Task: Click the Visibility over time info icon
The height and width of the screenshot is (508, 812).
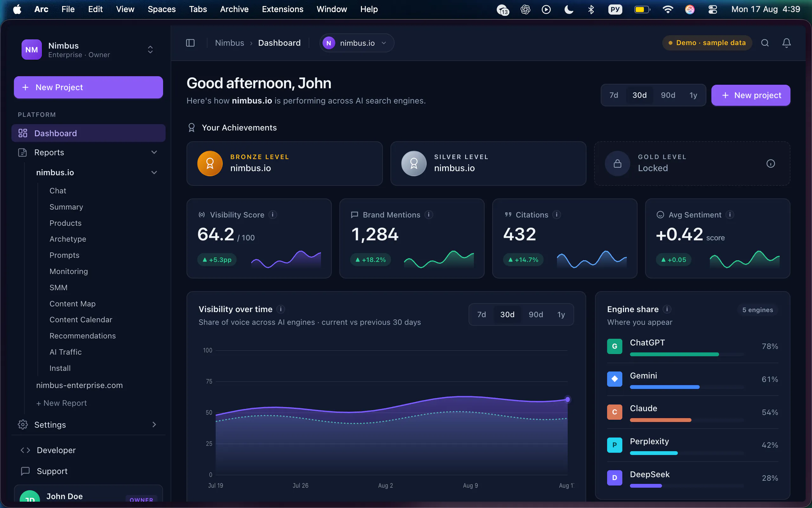Action: (x=281, y=309)
